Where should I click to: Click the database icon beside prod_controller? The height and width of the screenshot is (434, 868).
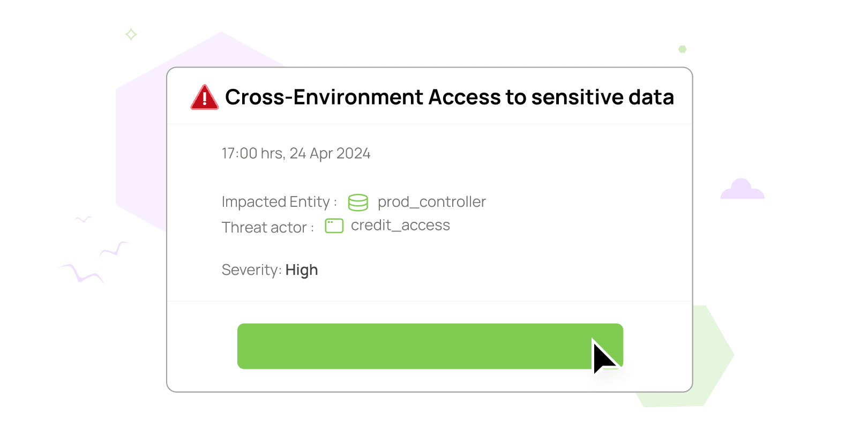[358, 203]
